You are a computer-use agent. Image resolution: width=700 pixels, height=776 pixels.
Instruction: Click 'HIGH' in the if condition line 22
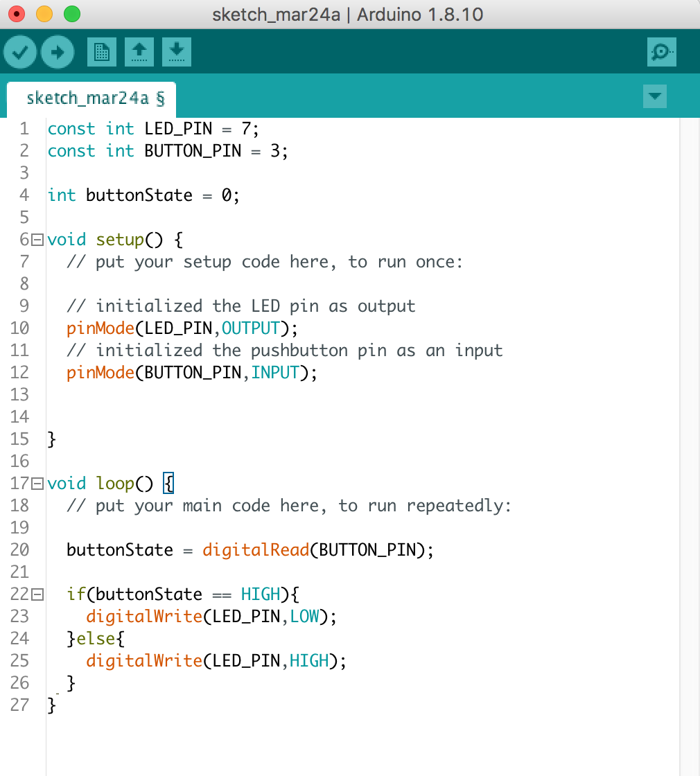point(261,594)
